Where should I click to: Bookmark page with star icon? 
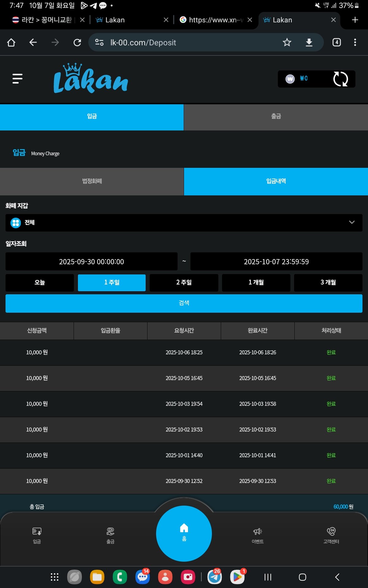[287, 42]
